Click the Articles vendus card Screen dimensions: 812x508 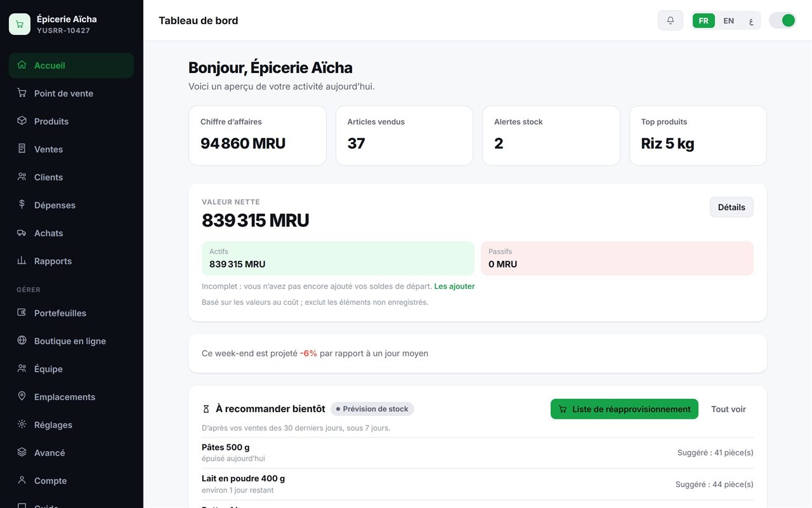[x=404, y=135]
